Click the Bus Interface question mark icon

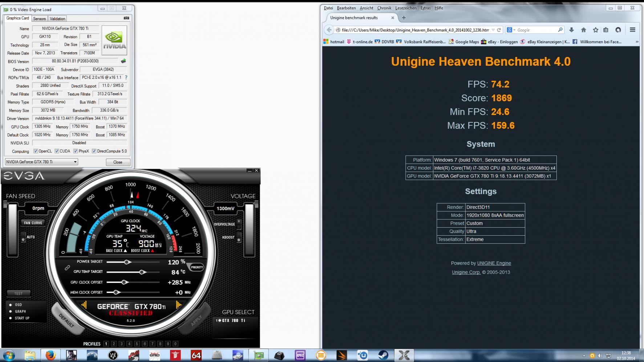click(126, 77)
